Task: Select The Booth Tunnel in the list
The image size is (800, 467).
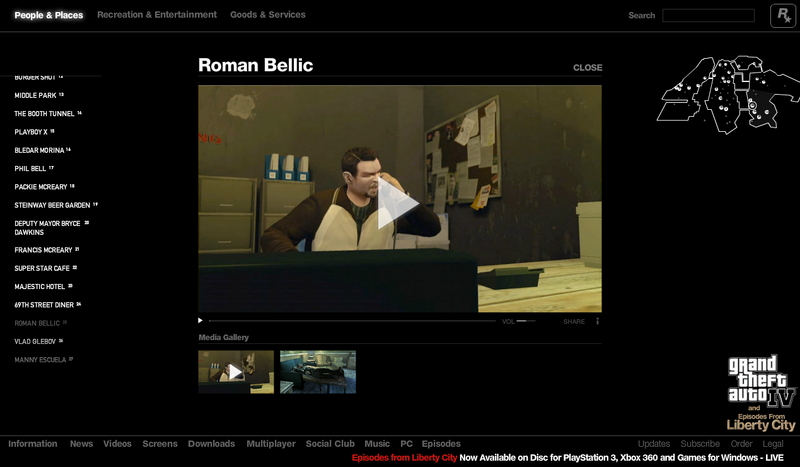Action: [48, 114]
